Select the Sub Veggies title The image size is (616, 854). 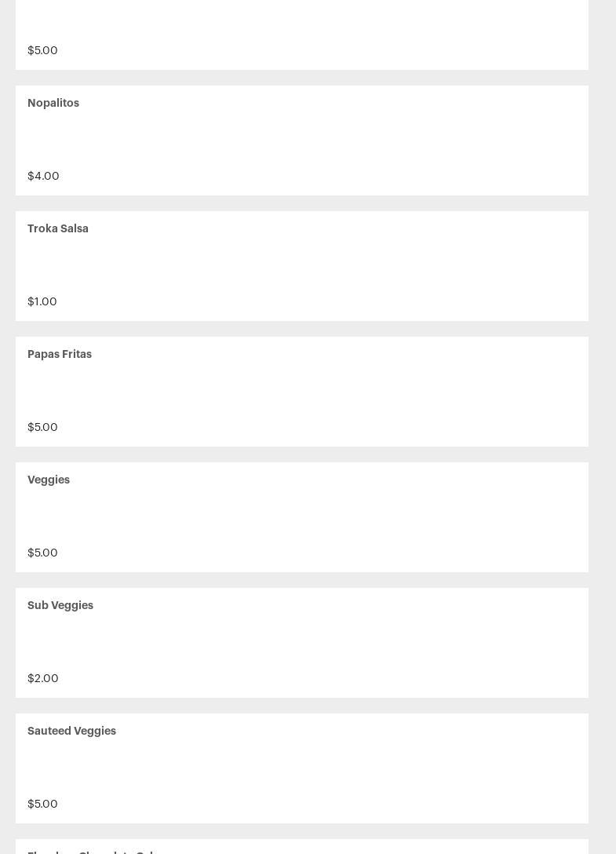60,605
